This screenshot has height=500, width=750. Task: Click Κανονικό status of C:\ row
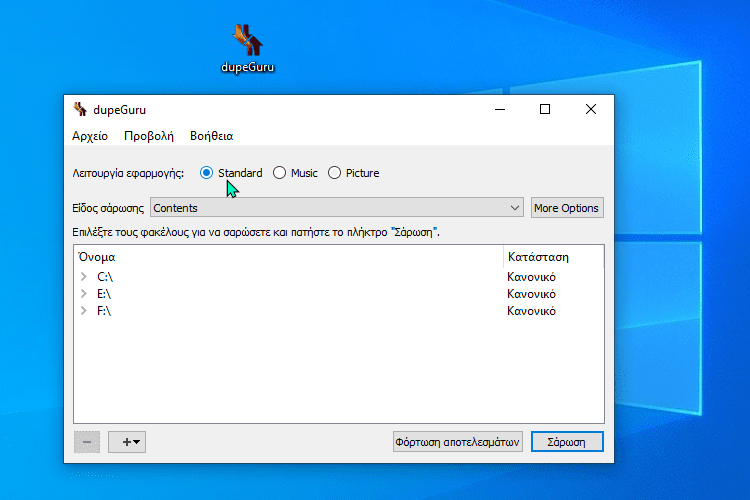coord(531,277)
